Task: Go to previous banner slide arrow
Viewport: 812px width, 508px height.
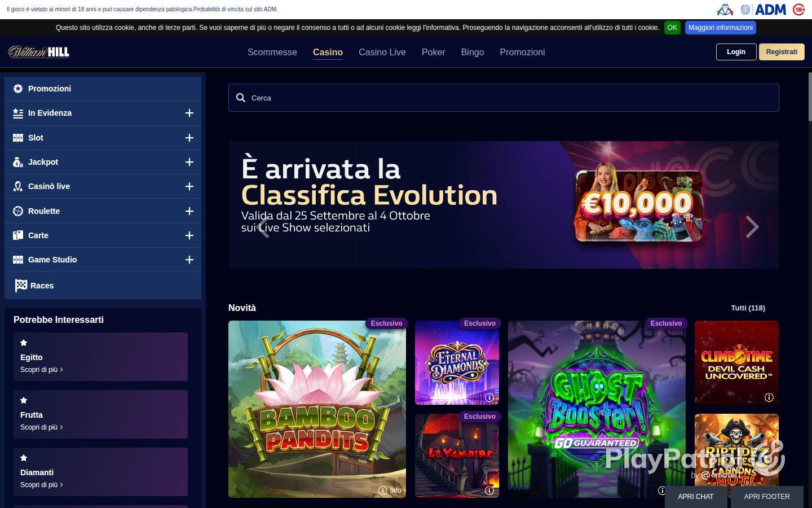Action: [263, 227]
